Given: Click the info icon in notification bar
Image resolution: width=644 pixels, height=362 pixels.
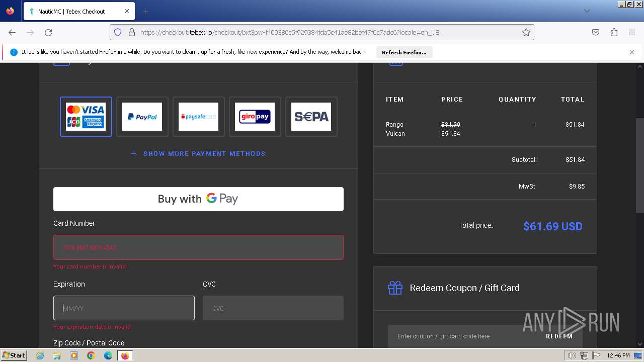Looking at the screenshot, I should (x=14, y=52).
